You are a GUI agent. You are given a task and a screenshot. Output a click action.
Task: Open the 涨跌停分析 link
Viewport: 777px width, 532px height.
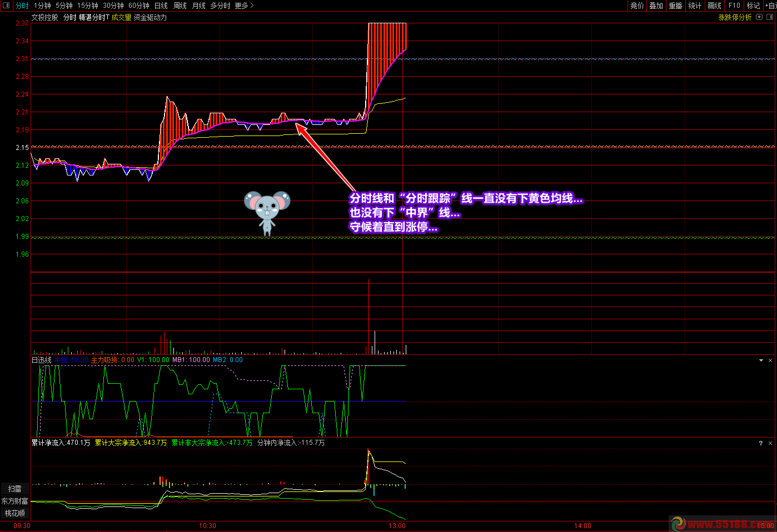pos(734,17)
